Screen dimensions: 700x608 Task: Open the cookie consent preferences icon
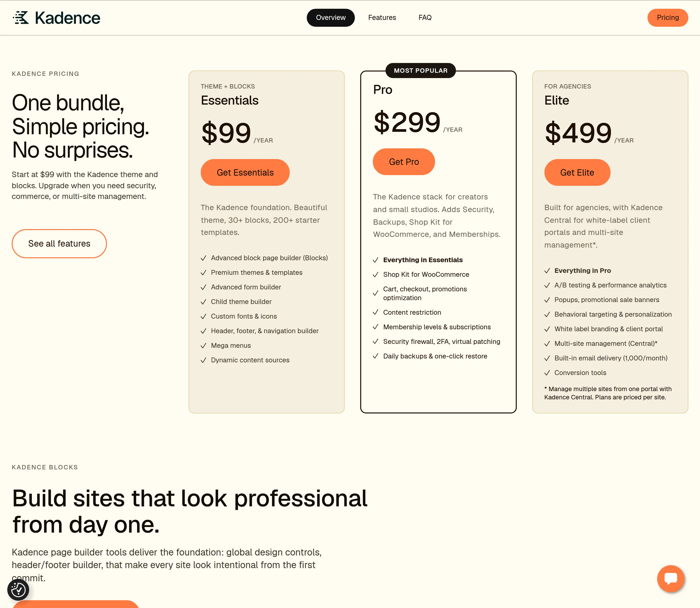click(18, 590)
